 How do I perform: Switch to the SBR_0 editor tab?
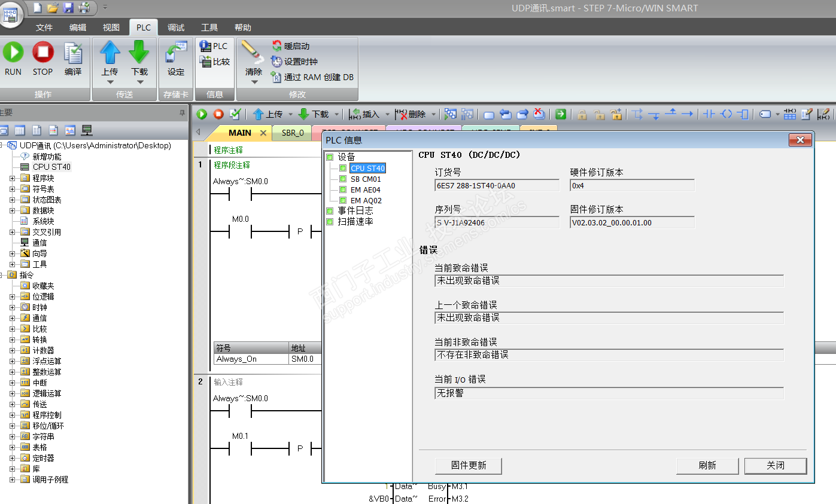pos(293,133)
